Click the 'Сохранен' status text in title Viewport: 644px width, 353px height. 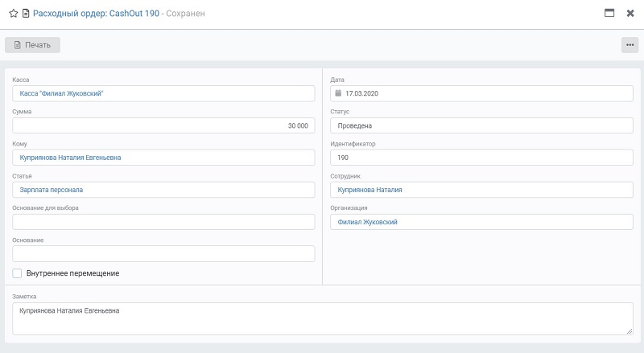(x=185, y=14)
